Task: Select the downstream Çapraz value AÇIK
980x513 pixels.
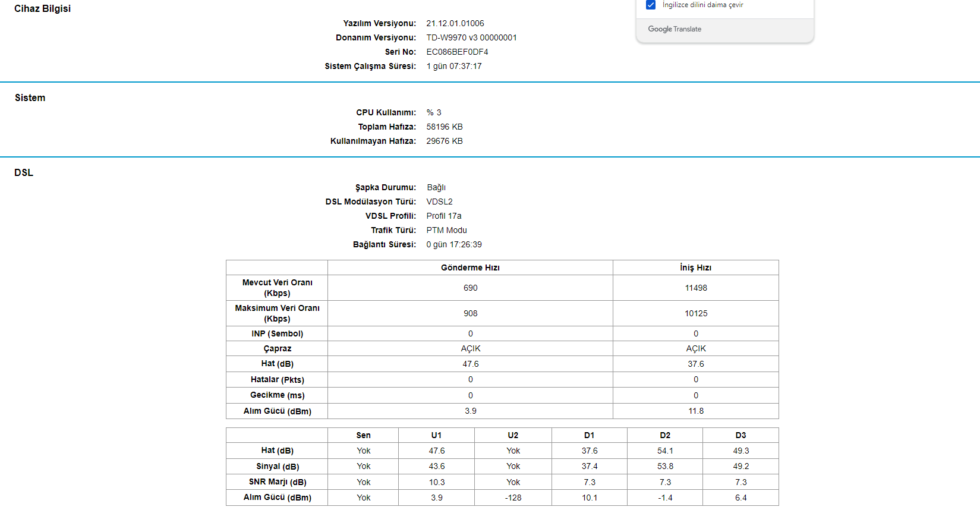Action: [x=696, y=348]
